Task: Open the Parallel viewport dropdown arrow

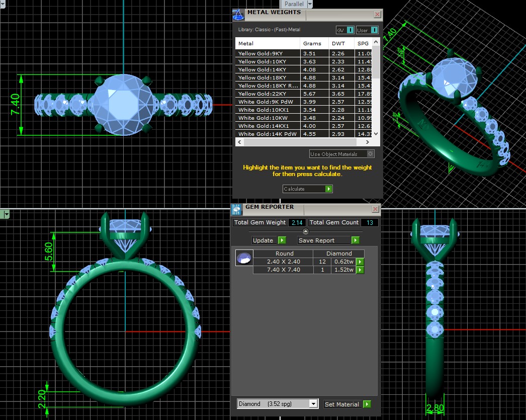Action: 310,4
